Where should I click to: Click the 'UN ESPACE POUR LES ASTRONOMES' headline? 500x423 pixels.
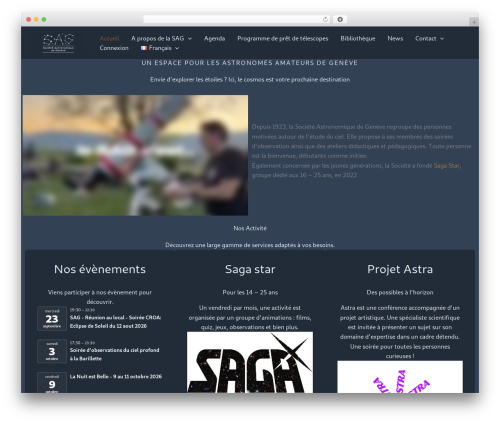point(250,63)
